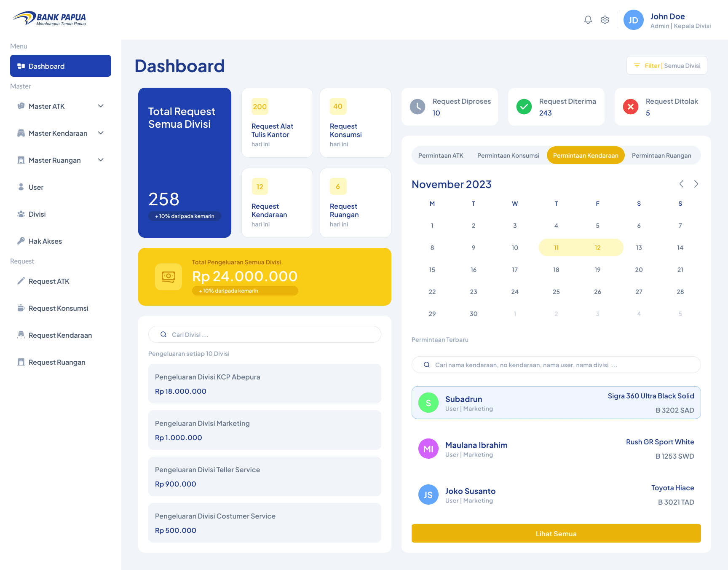Open the Hak Akses menu item

(61, 241)
